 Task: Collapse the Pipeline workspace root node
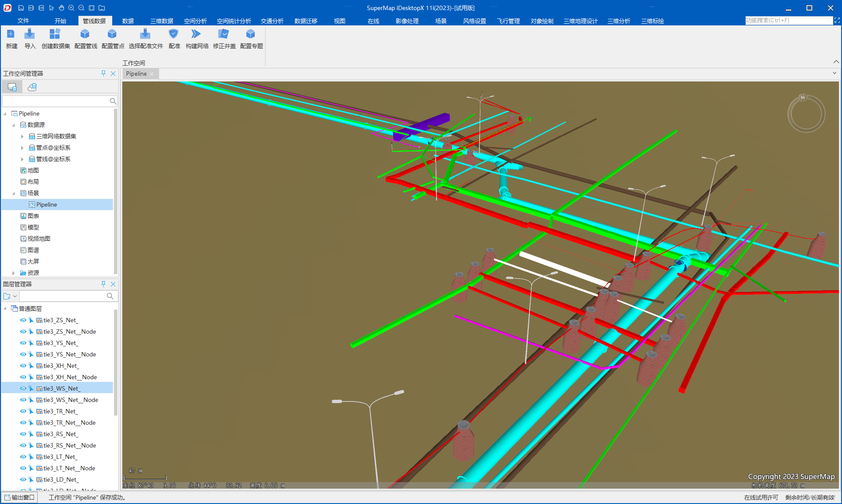point(5,114)
